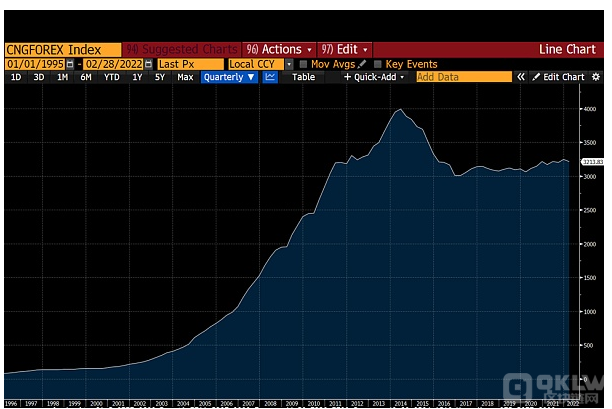Open the Actions menu
The height and width of the screenshot is (409, 612).
tap(280, 49)
